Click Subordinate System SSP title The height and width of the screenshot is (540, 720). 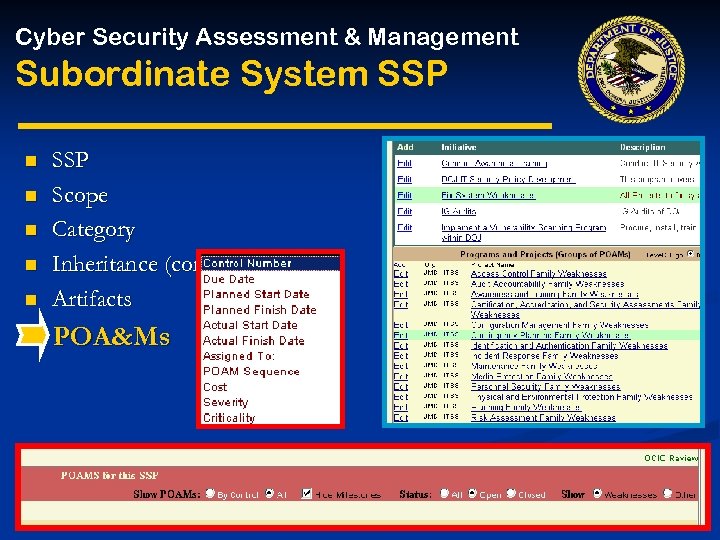click(x=231, y=73)
